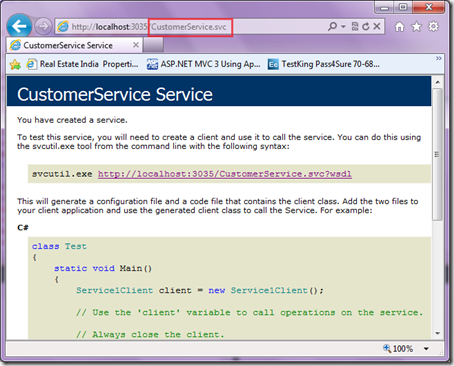454x366 pixels.
Task: Open Real Estate India Properti favorite
Action: 82,64
